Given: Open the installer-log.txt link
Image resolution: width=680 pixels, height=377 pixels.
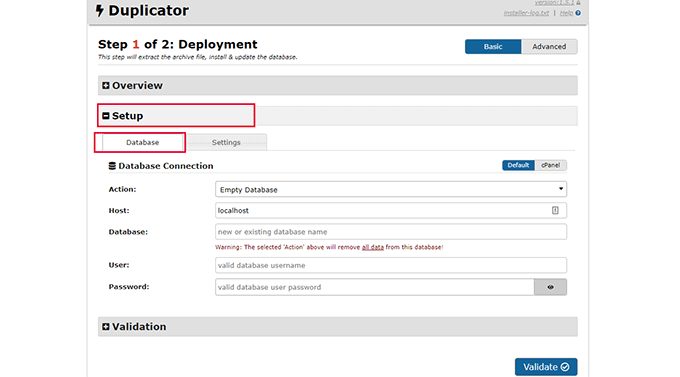Looking at the screenshot, I should pyautogui.click(x=526, y=13).
